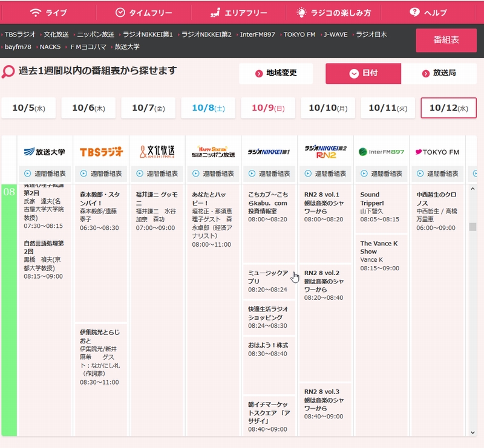Viewport: 484px width, 448px height.
Task: Click the NACK5 station link
Action: point(50,47)
